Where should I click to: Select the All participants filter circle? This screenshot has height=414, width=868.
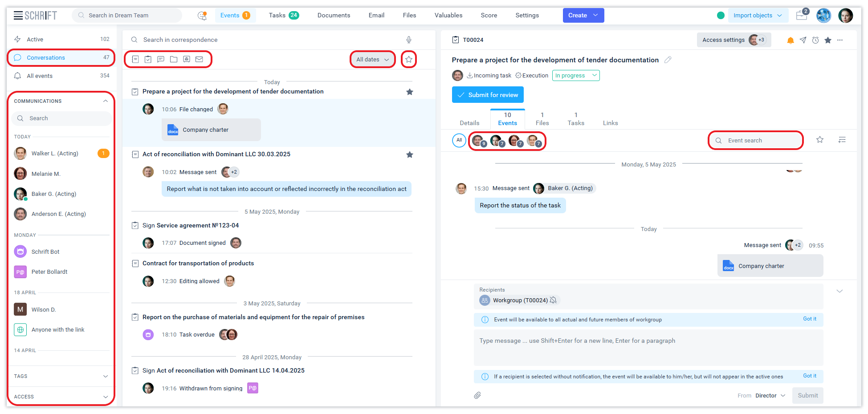point(459,140)
